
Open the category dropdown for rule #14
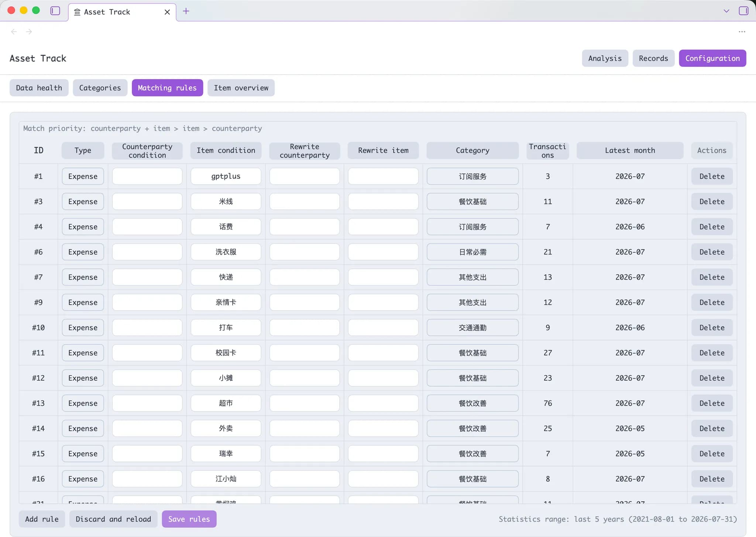coord(472,428)
